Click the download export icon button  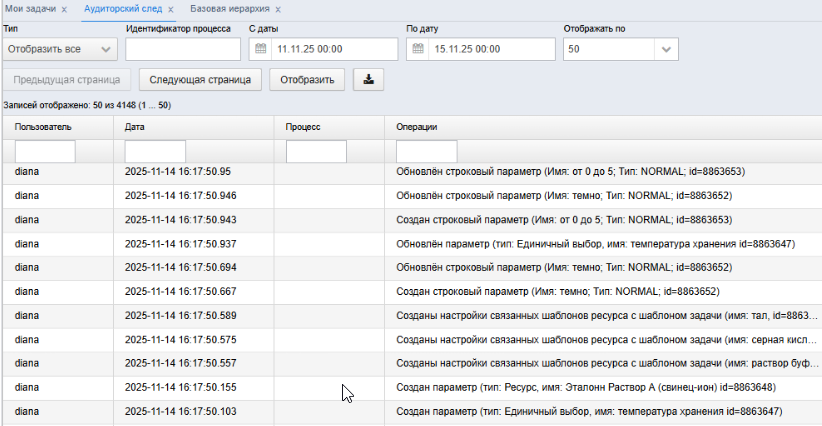[369, 80]
